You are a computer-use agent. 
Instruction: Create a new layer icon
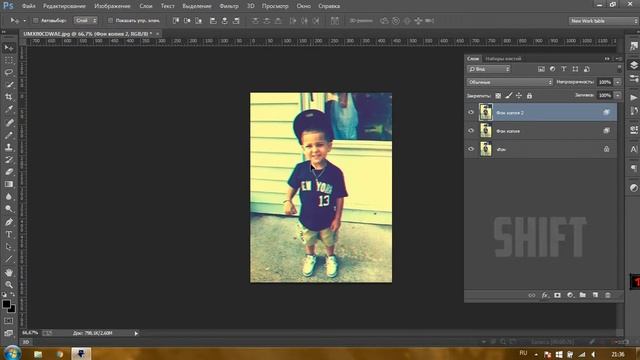pos(595,295)
